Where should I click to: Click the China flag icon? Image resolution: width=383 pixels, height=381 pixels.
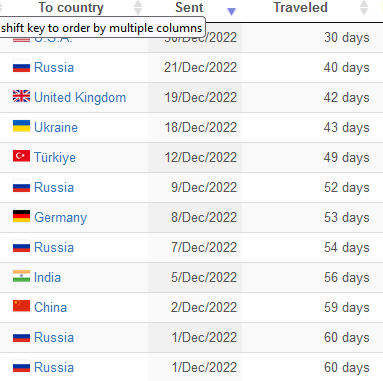[x=21, y=306]
